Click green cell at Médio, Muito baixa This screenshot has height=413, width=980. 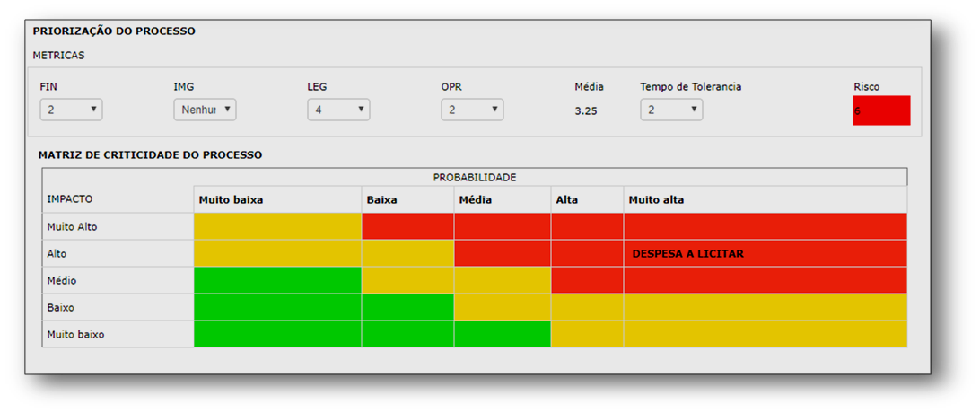coord(277,280)
